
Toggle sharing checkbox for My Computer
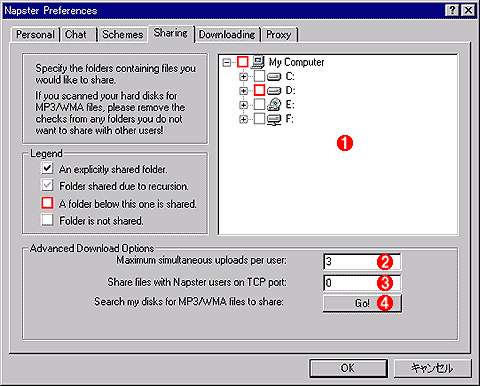(242, 62)
